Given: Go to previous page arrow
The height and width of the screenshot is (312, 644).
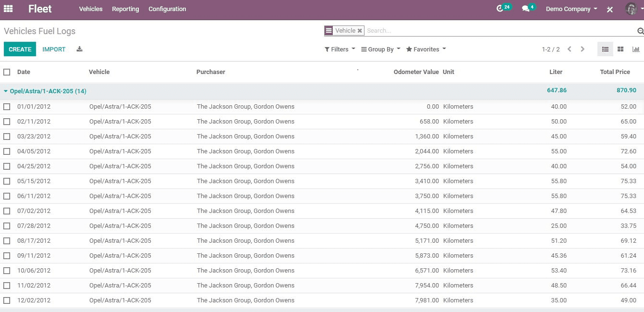Looking at the screenshot, I should (569, 49).
